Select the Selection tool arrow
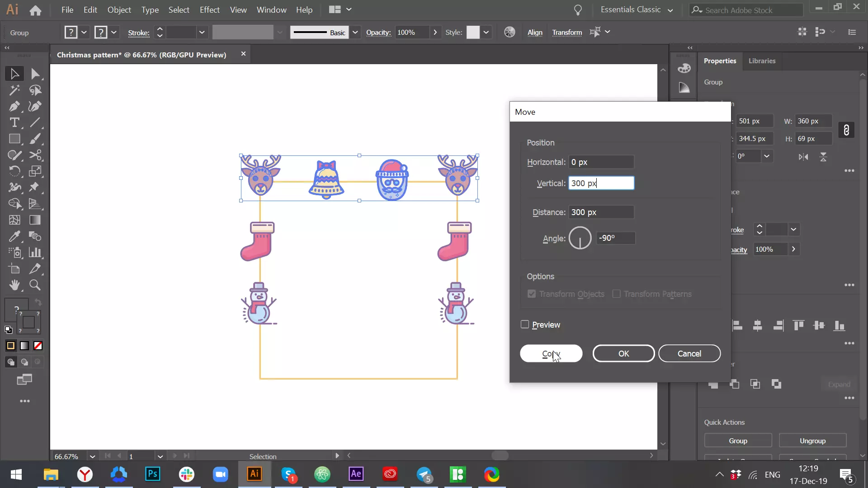Viewport: 868px width, 488px height. click(x=14, y=74)
